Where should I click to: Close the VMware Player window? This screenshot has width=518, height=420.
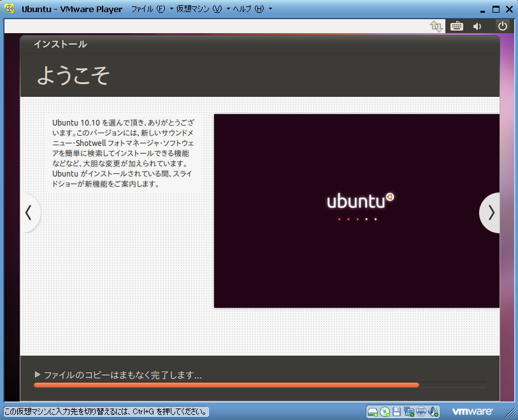pos(510,10)
